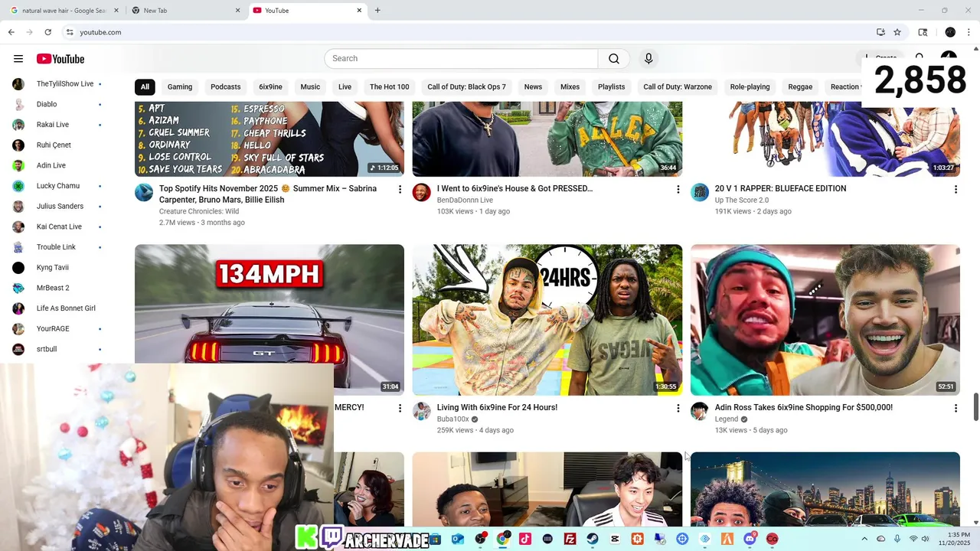Open Up The Score 2.0 channel avatar
Screen dimensions: 980x551
(x=700, y=192)
